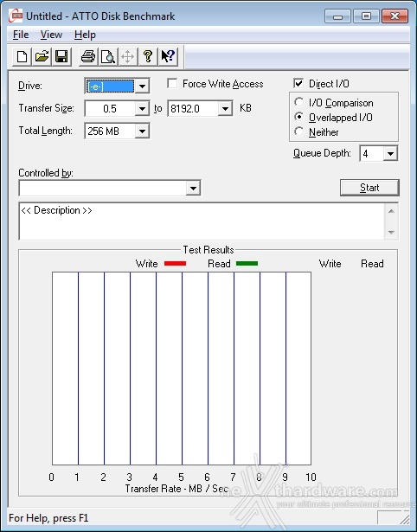Image resolution: width=417 pixels, height=532 pixels.
Task: Click into the Description text box
Action: pos(202,221)
